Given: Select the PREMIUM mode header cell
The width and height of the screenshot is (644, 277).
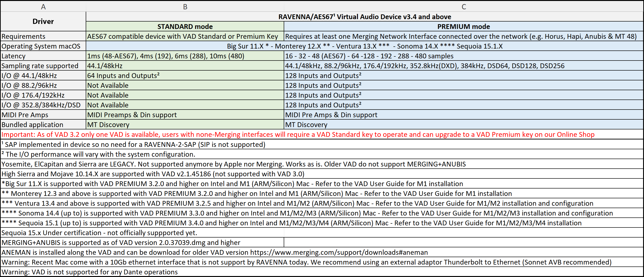Looking at the screenshot, I should click(464, 27).
